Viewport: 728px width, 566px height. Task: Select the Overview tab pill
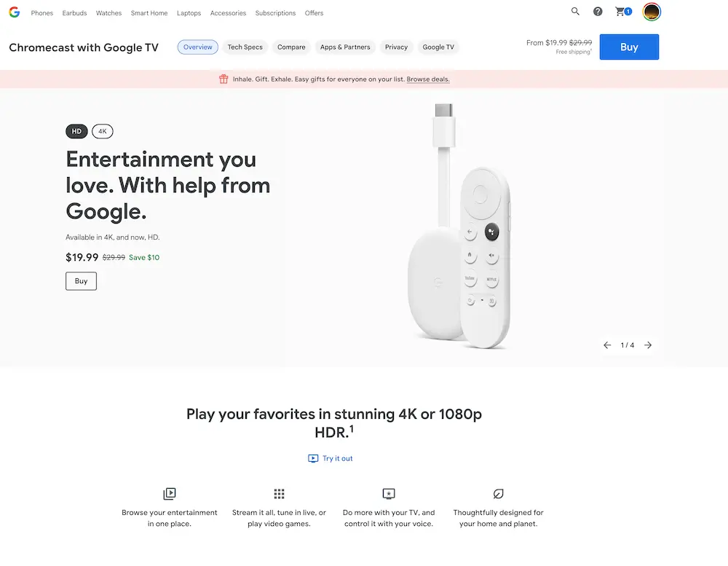point(198,47)
